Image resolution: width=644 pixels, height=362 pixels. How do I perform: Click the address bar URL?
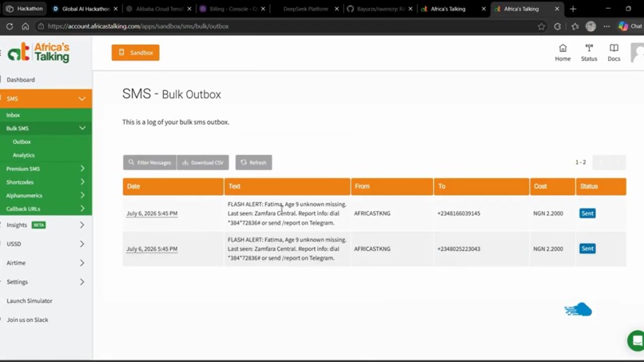point(138,26)
